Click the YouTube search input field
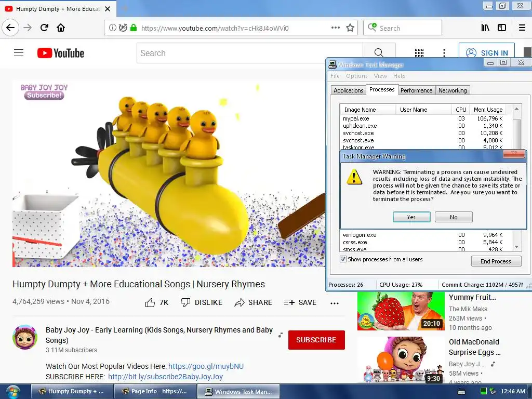The width and height of the screenshot is (532, 399). coord(250,53)
